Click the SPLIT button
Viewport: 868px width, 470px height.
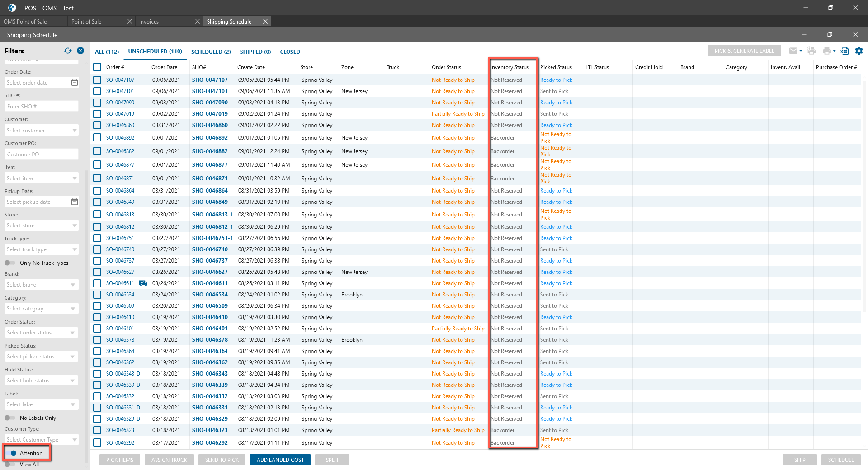click(332, 460)
